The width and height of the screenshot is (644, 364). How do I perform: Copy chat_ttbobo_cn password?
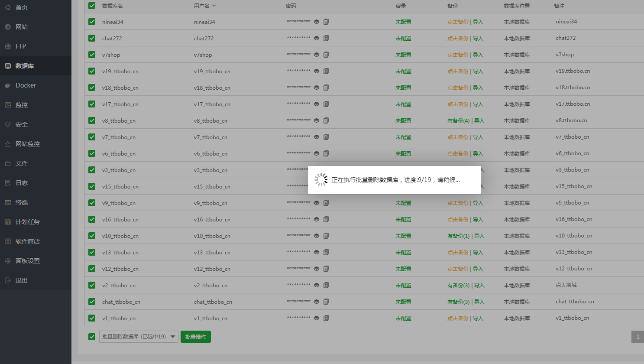(x=326, y=302)
